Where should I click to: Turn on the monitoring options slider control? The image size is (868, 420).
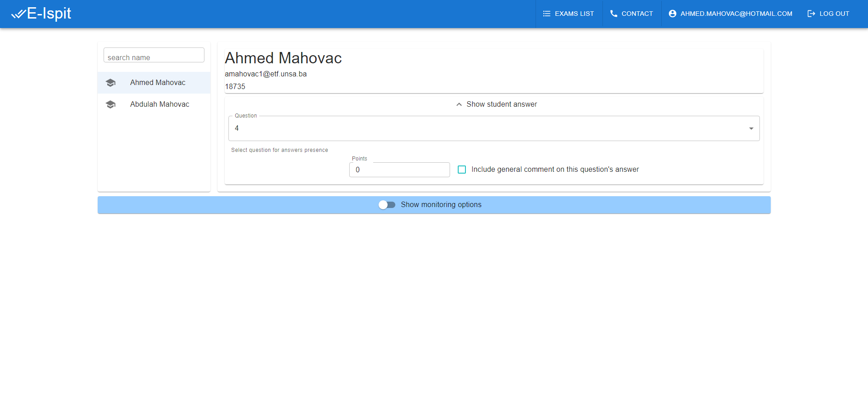pyautogui.click(x=387, y=205)
